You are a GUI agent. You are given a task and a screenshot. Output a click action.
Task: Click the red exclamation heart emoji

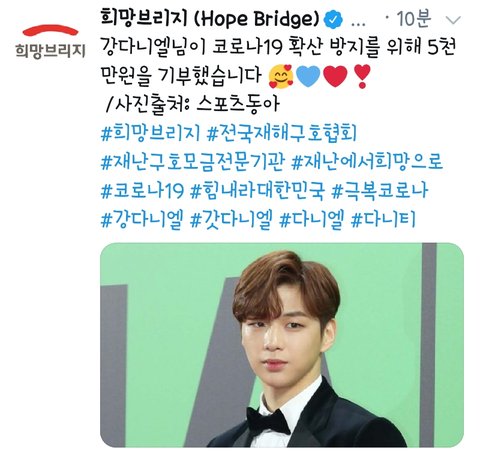click(x=363, y=76)
